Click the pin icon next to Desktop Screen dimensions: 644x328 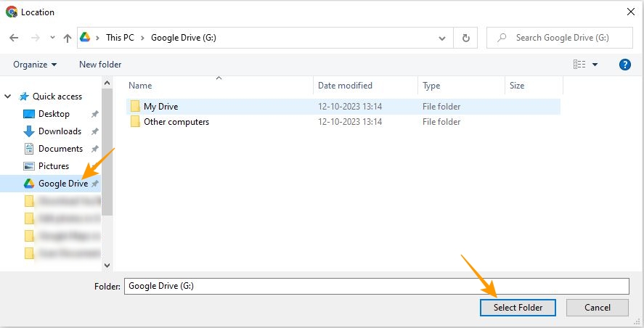[95, 114]
